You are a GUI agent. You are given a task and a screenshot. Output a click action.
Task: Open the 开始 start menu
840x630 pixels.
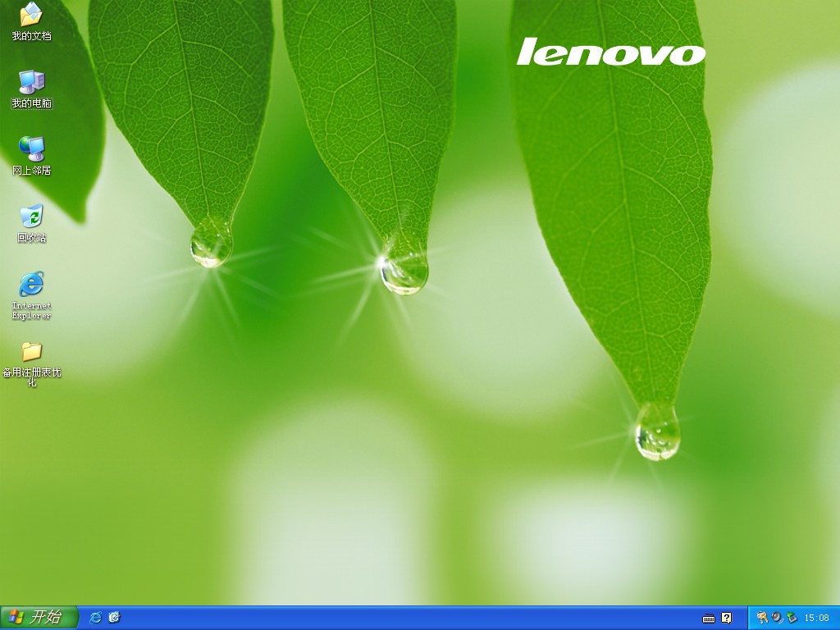[39, 618]
